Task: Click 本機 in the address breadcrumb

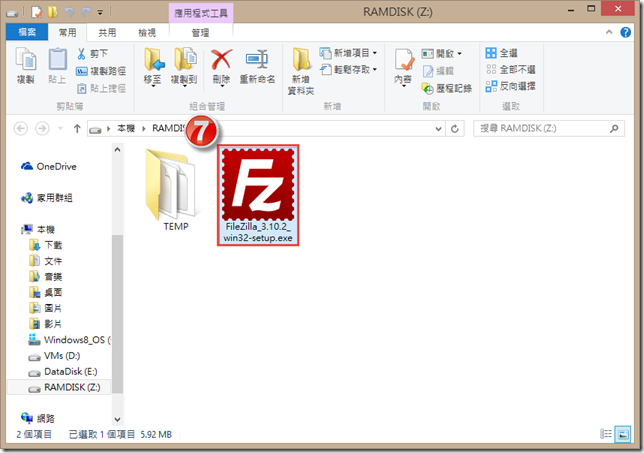Action: coord(126,129)
